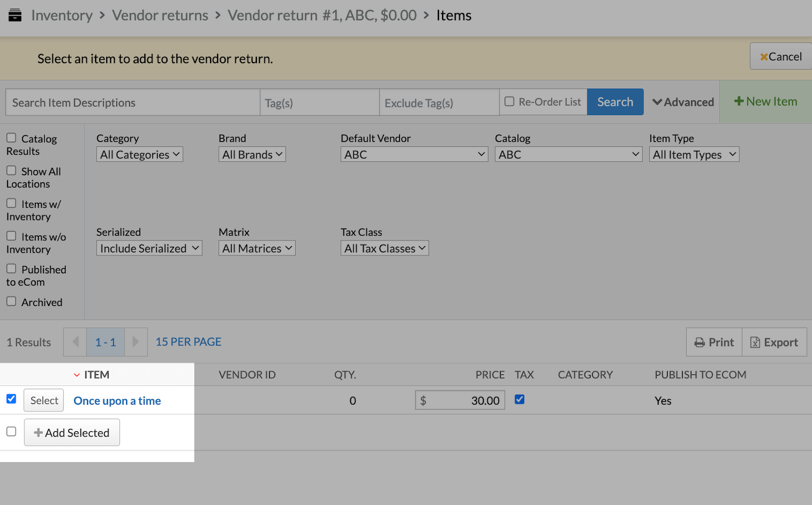
Task: Click the Add Selected button
Action: 72,432
